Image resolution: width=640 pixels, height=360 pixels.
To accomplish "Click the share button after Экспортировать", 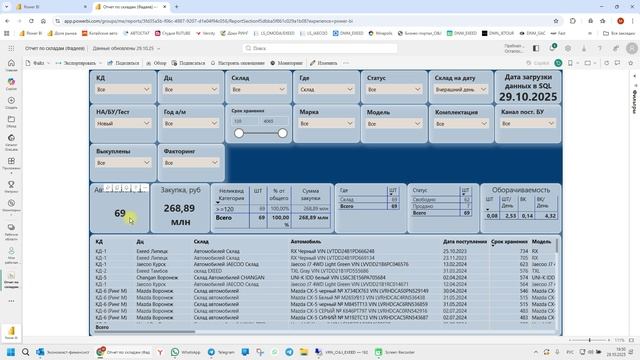I will 123,63.
